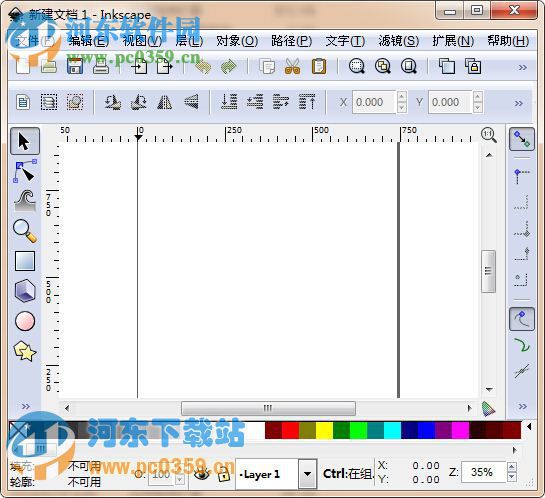Image resolution: width=545 pixels, height=498 pixels.
Task: Click Zoom to fit selection icon
Action: [357, 66]
